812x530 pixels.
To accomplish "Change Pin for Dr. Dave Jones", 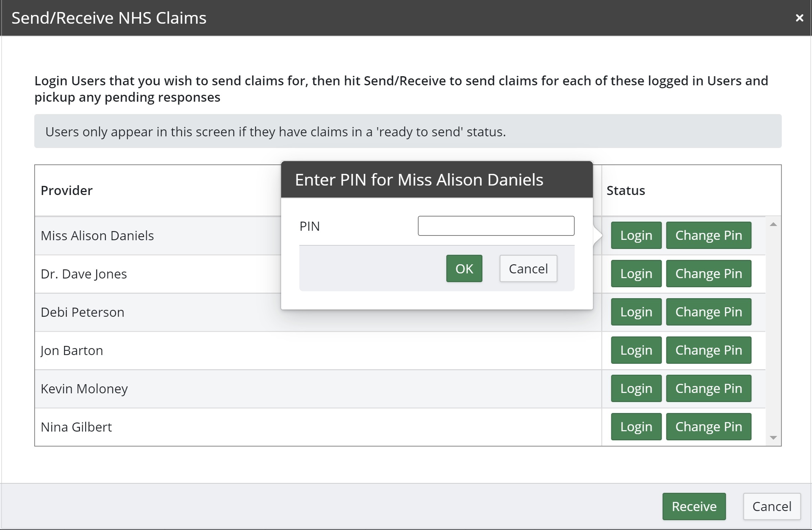I will pos(709,274).
